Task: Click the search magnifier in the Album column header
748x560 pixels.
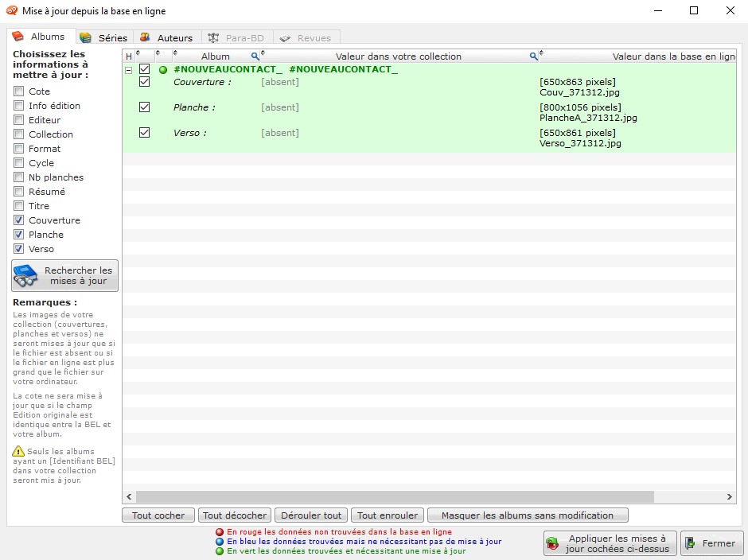Action: [x=255, y=56]
